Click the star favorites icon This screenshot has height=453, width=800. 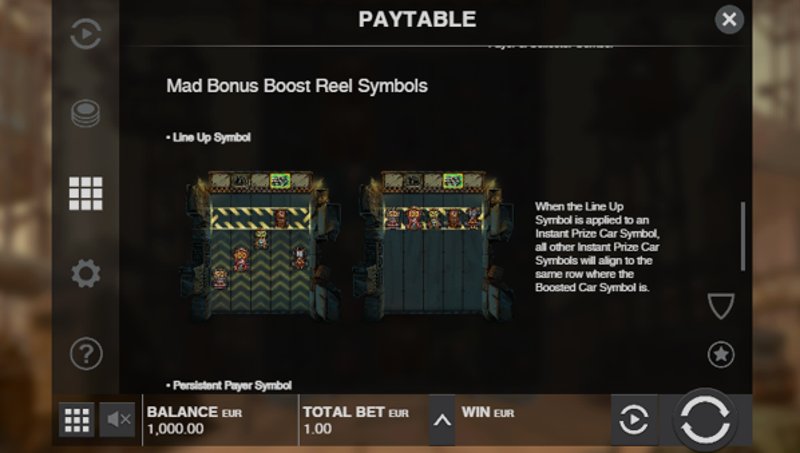pos(721,354)
